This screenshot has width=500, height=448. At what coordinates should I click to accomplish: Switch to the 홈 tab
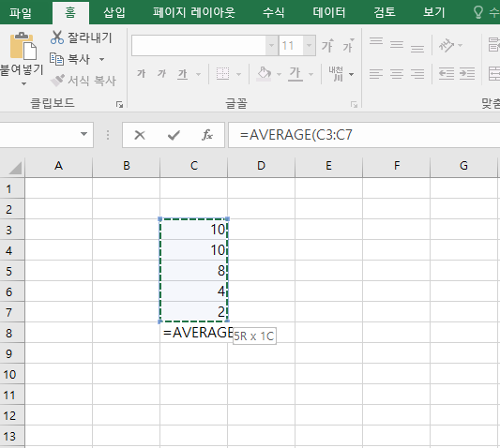tap(70, 13)
